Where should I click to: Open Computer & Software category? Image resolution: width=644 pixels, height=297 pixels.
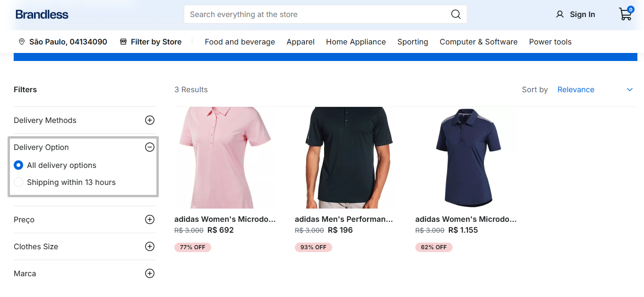478,42
